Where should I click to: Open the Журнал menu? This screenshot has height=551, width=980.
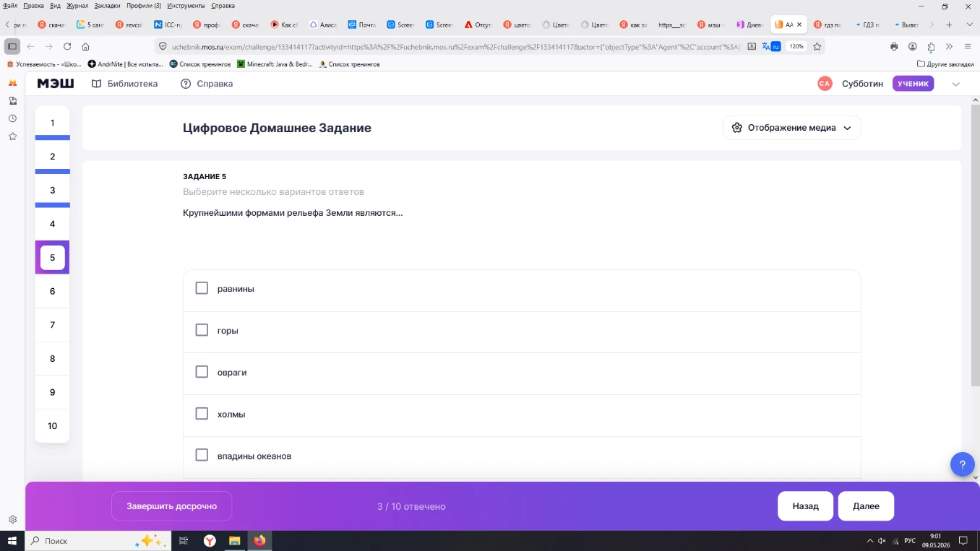pyautogui.click(x=77, y=5)
